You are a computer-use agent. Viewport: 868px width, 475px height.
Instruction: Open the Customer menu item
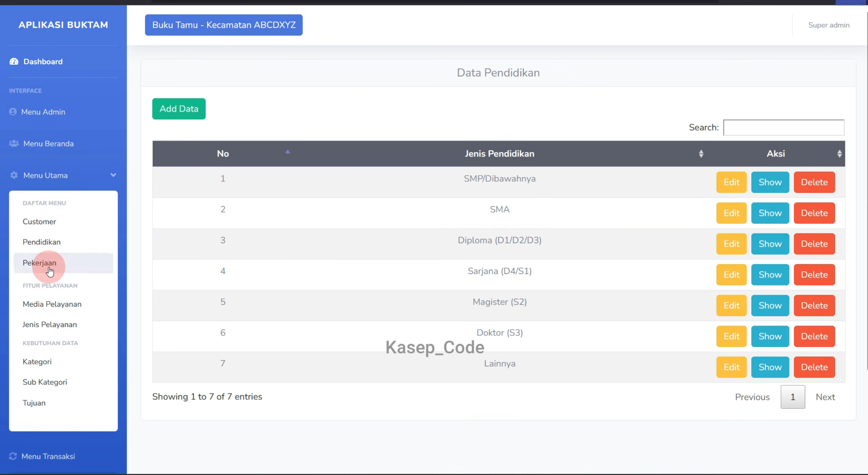coord(39,221)
